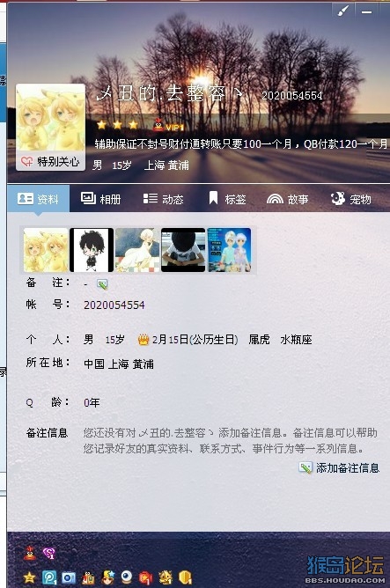
Task: Click the black-haired chibi avatar thumbnail
Action: 92,250
